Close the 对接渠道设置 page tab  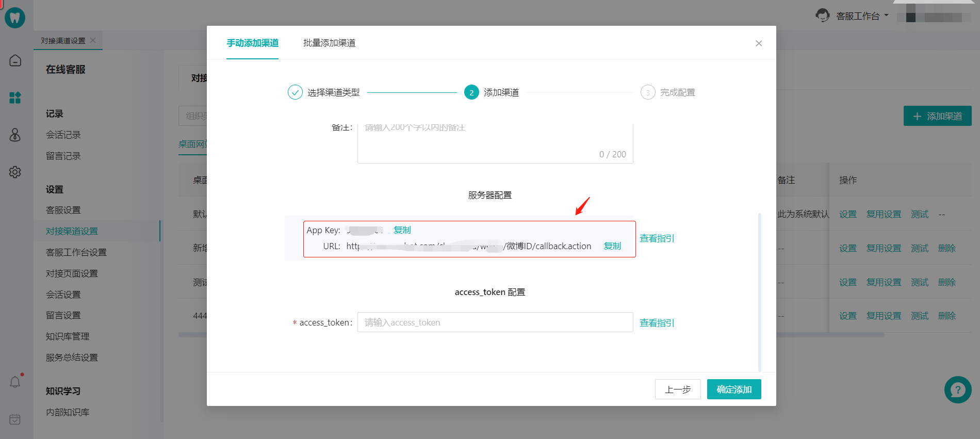click(93, 40)
